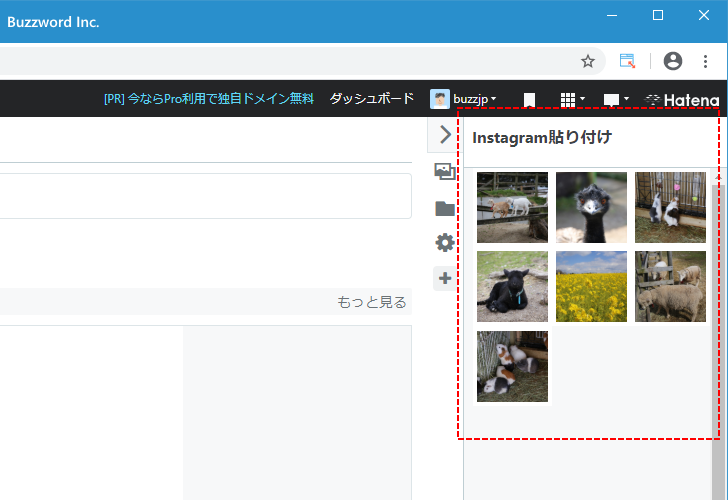
Task: Focus the blank editor input field
Action: click(206, 196)
